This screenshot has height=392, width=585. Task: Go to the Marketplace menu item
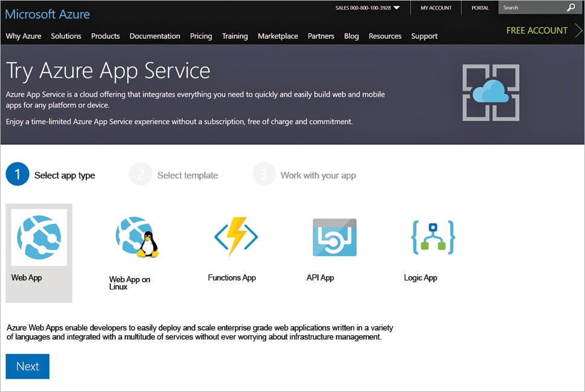pos(278,36)
